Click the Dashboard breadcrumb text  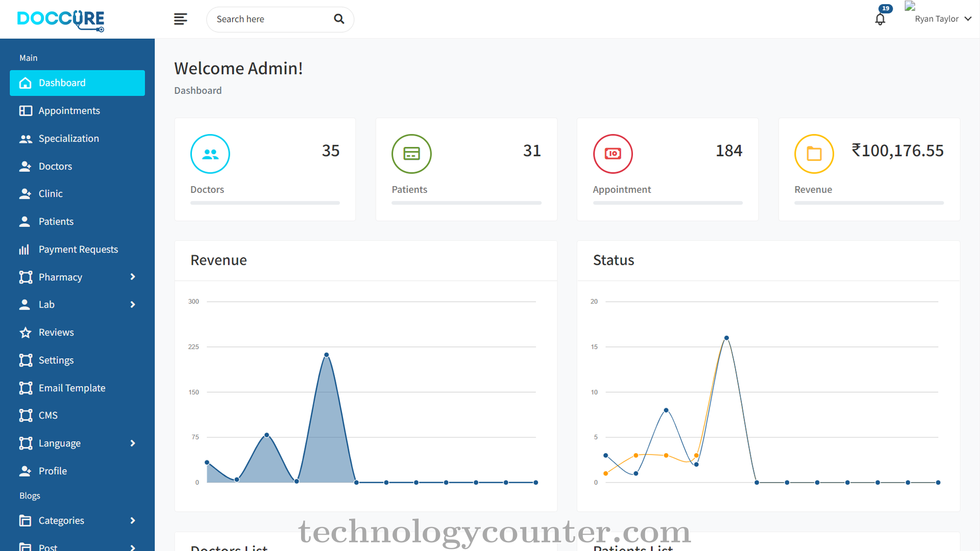click(198, 91)
